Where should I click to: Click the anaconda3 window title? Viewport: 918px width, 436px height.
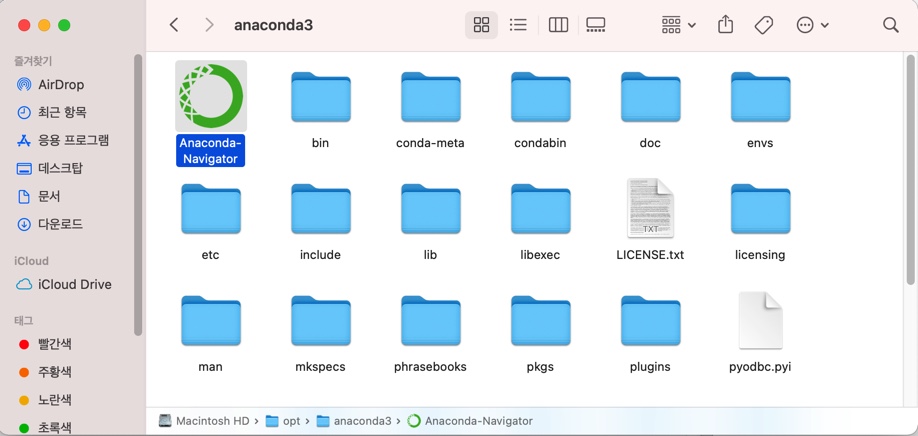273,25
